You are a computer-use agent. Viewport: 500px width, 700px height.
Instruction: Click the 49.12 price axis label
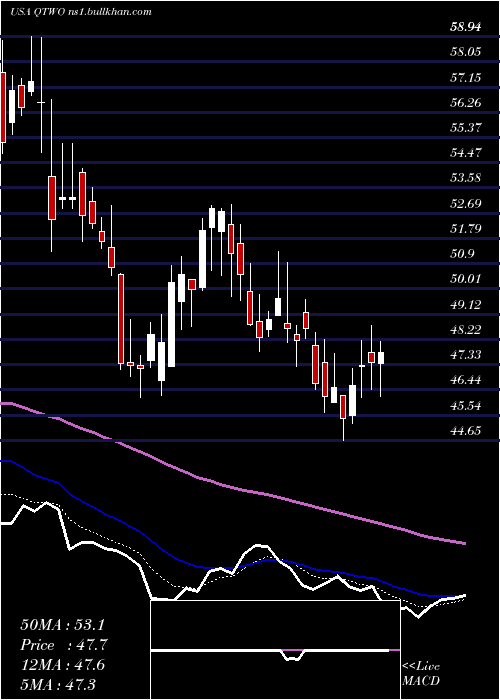pos(466,305)
